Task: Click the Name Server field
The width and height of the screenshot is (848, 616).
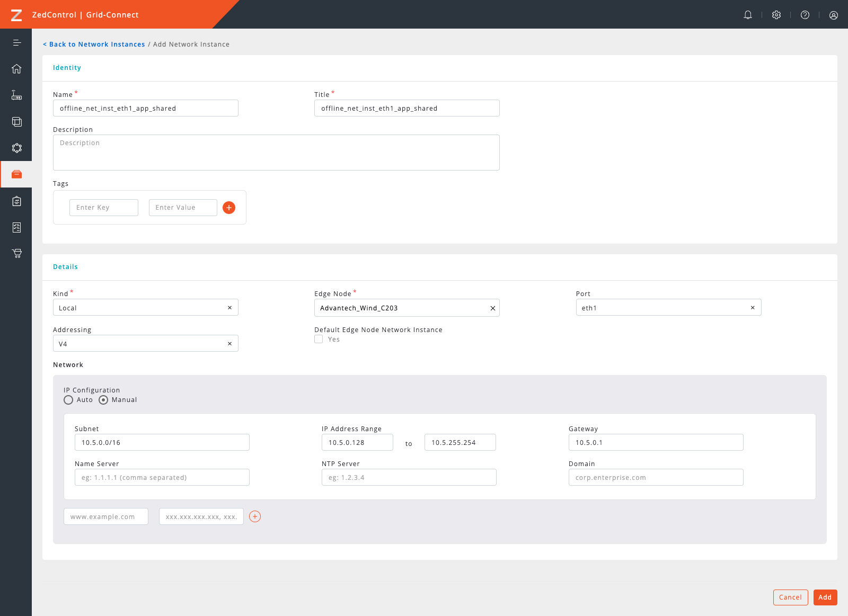Action: click(x=162, y=477)
